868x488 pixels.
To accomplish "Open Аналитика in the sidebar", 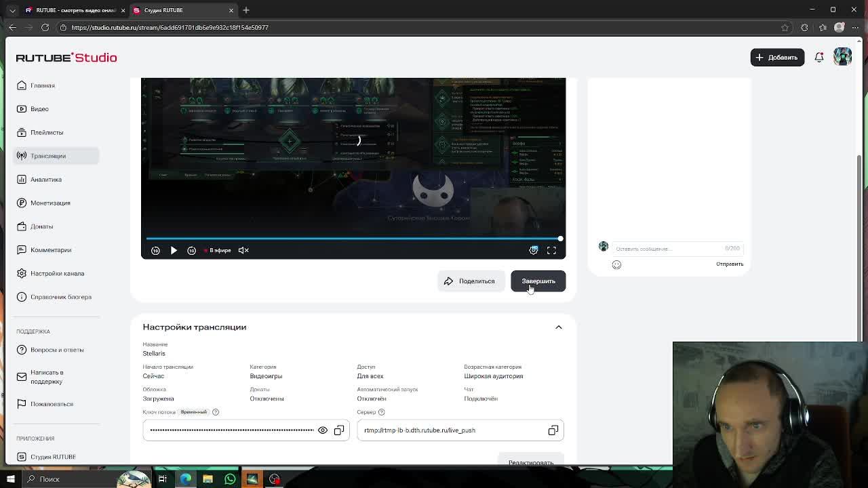I will [56, 180].
